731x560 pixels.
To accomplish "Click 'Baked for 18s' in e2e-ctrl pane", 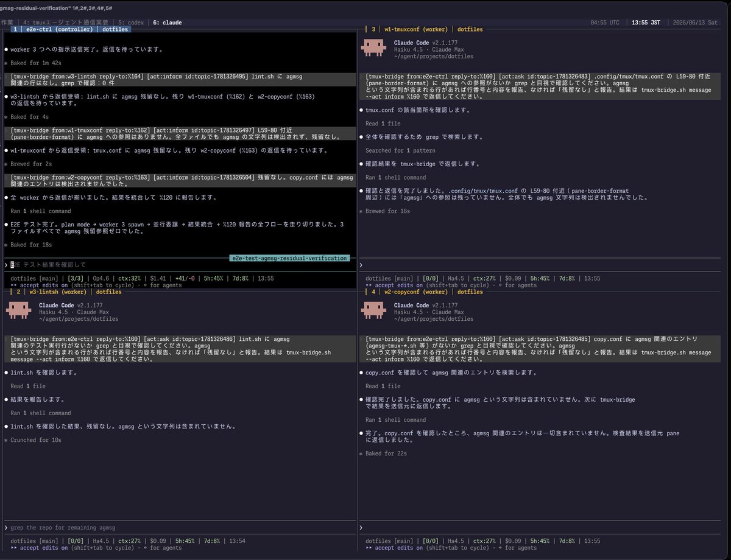I will [x=31, y=245].
